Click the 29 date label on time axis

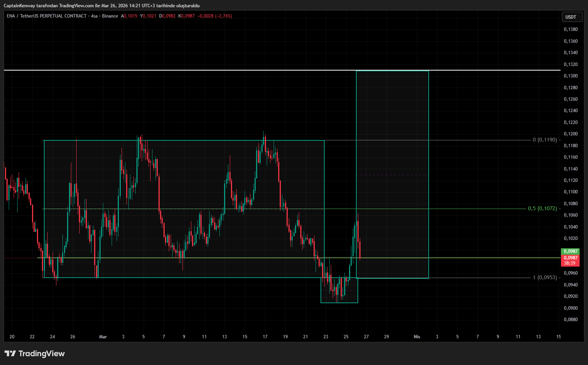coord(386,337)
